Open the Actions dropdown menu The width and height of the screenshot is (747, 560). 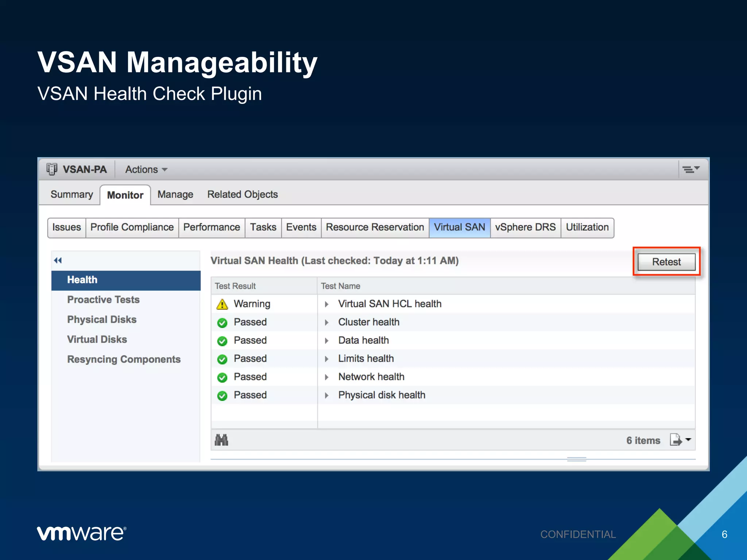pos(146,170)
